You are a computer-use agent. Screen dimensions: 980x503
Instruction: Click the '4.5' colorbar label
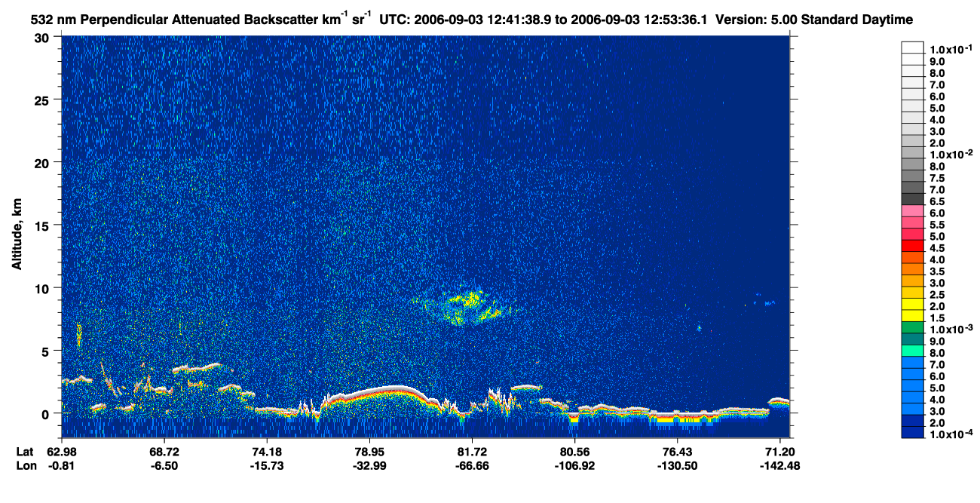point(937,248)
